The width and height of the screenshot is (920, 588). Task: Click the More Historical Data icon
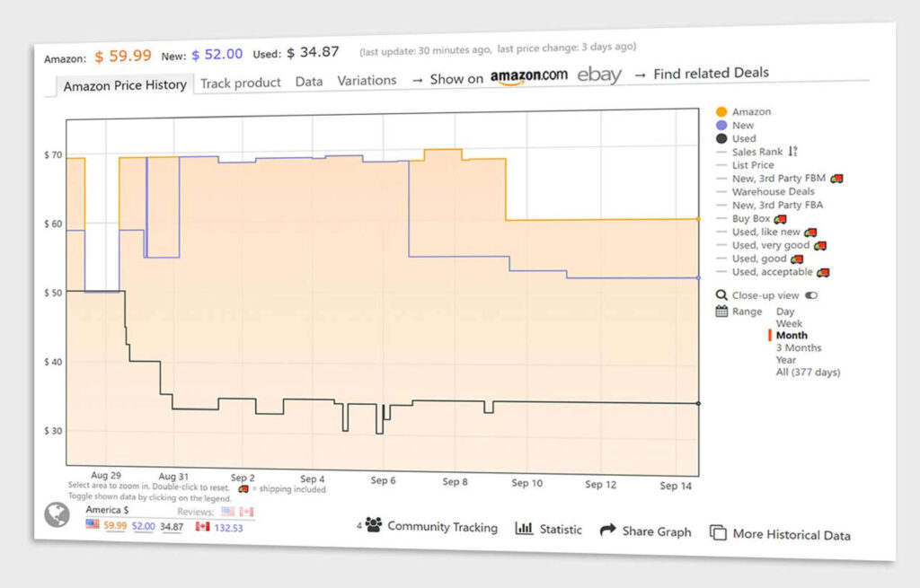pos(718,532)
